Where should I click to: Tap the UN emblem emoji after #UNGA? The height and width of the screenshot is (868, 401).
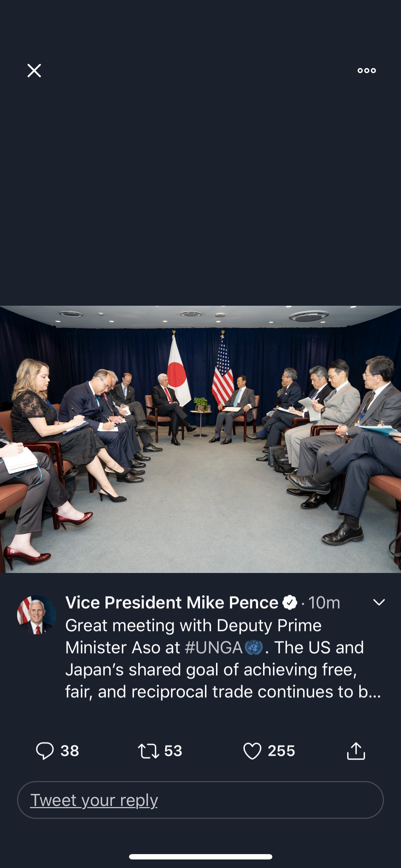point(254,647)
